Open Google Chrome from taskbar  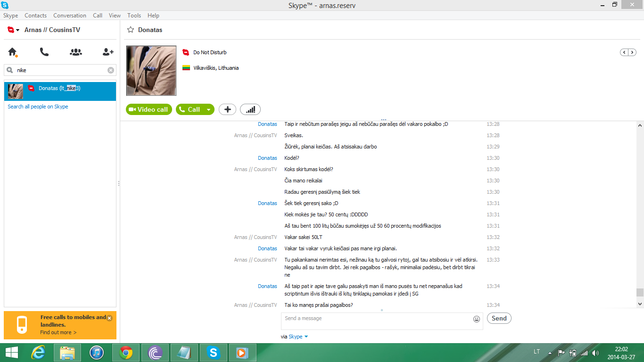tap(126, 353)
